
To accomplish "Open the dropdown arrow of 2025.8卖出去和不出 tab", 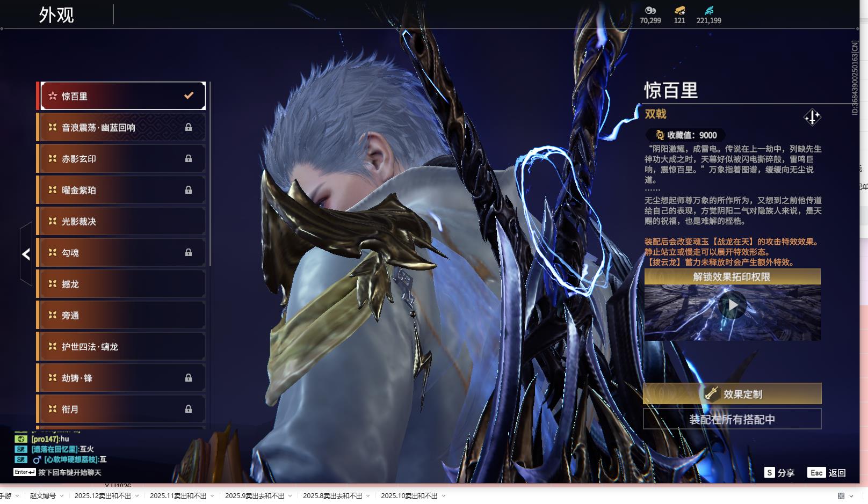I will tap(368, 496).
